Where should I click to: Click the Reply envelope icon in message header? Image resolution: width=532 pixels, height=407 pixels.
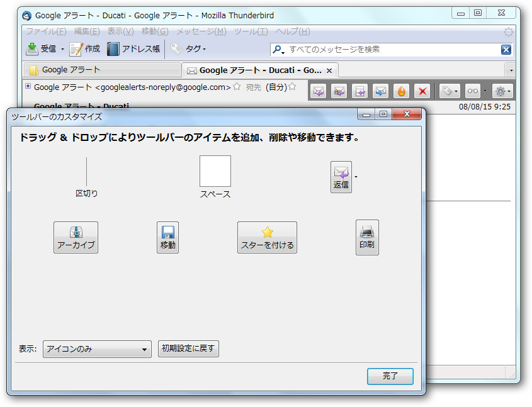(x=318, y=91)
